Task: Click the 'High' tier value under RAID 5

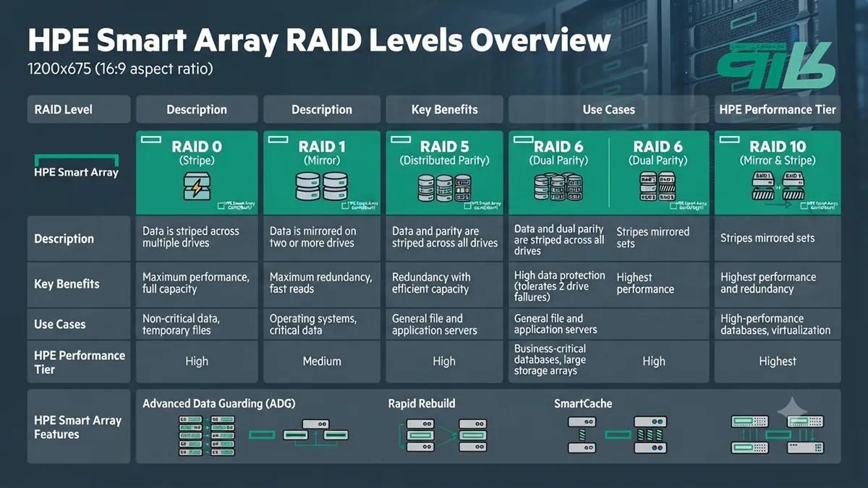Action: point(444,361)
